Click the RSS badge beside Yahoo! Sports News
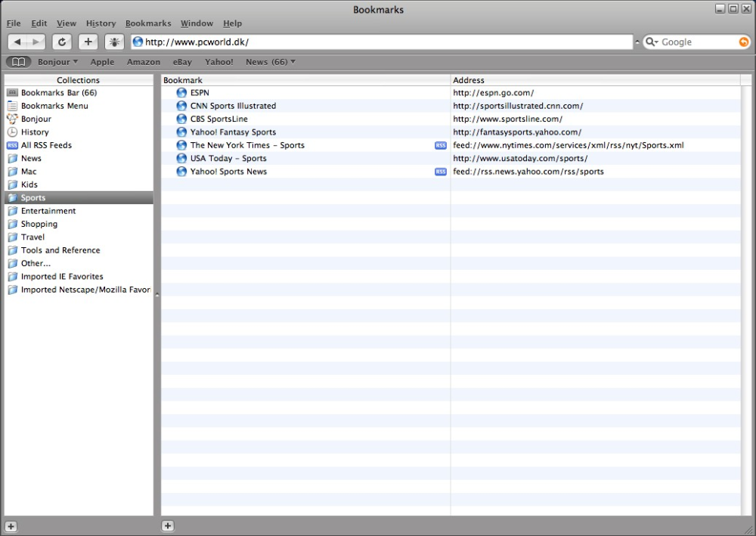Image resolution: width=756 pixels, height=536 pixels. click(441, 172)
